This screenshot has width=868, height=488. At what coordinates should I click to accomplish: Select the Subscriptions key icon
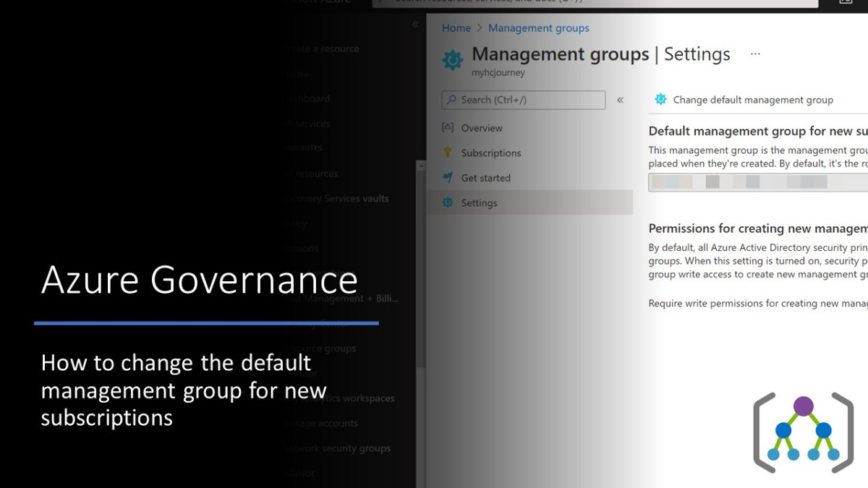446,153
